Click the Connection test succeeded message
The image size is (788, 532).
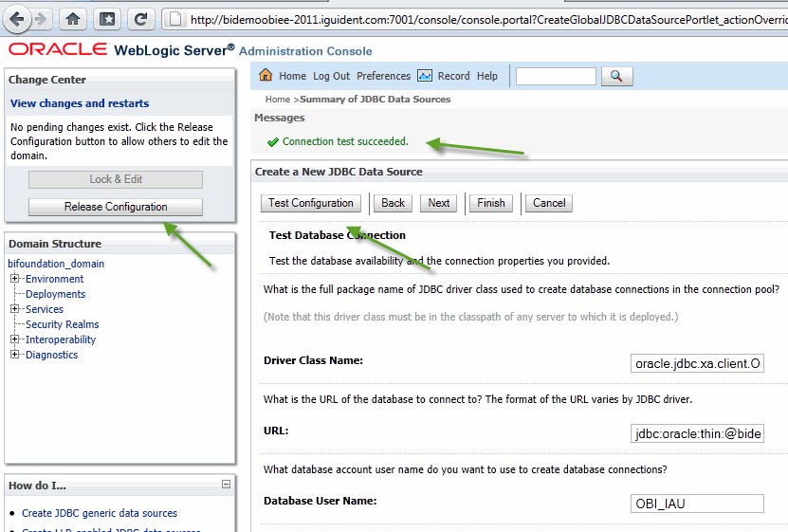345,141
